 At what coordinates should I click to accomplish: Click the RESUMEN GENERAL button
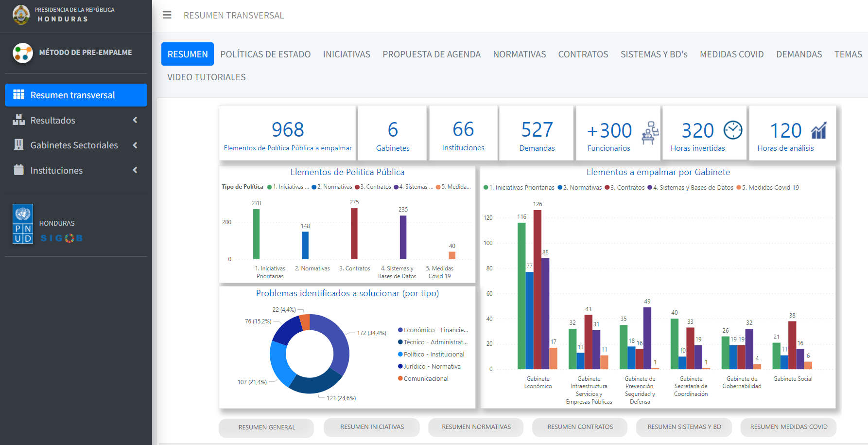266,427
